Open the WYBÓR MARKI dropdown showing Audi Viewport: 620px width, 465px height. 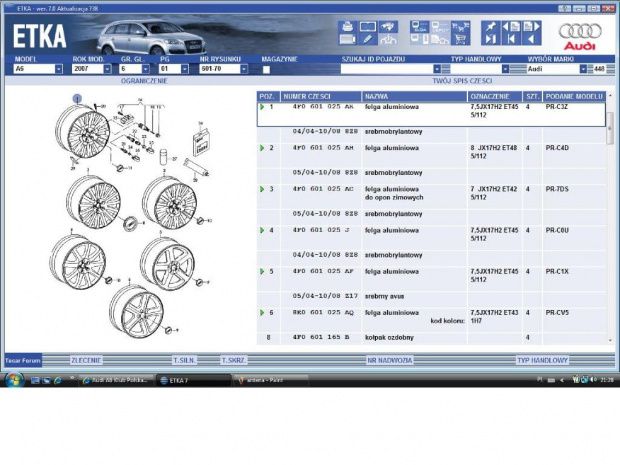[583, 69]
